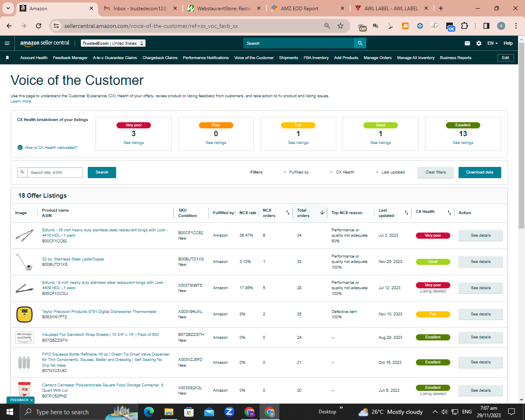Switch to the WebstaurantStore tab
The image size is (525, 420).
[224, 8]
